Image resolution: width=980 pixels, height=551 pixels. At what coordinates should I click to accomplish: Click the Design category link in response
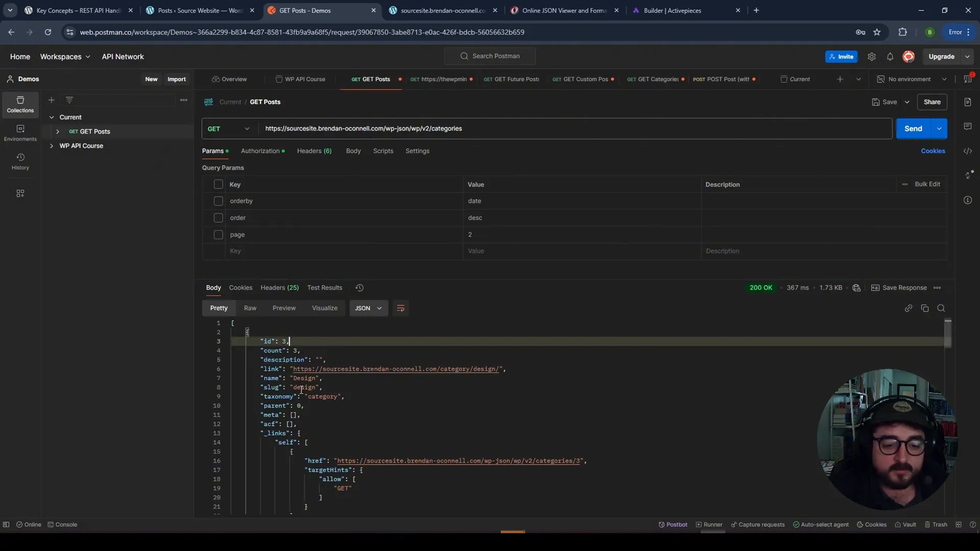pyautogui.click(x=397, y=369)
